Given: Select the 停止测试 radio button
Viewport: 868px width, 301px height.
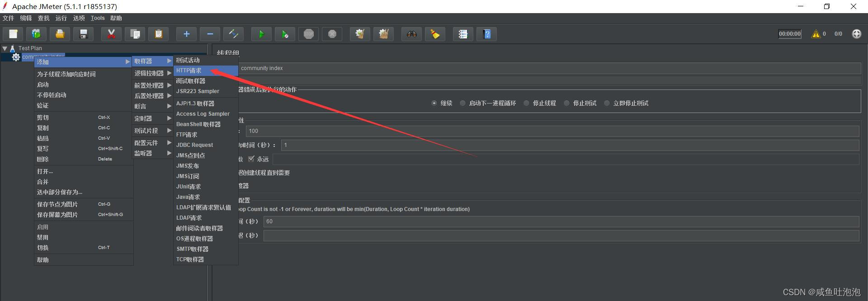Looking at the screenshot, I should click(x=566, y=103).
